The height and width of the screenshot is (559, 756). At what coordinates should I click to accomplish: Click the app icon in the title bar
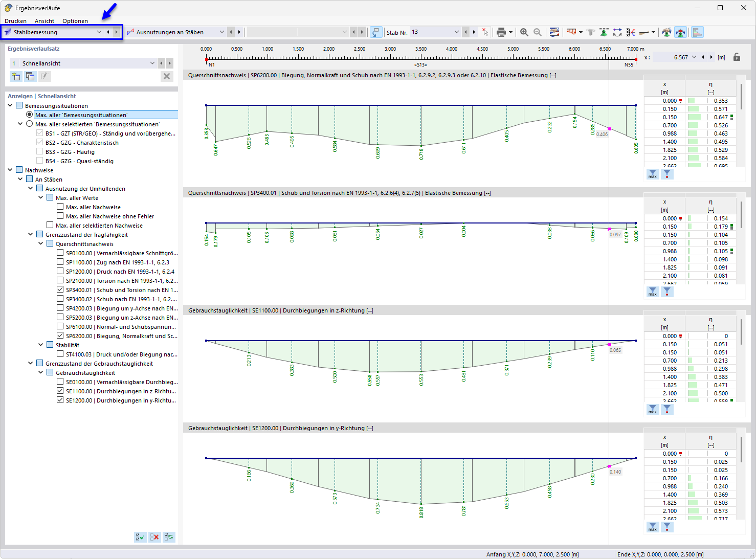click(x=8, y=8)
